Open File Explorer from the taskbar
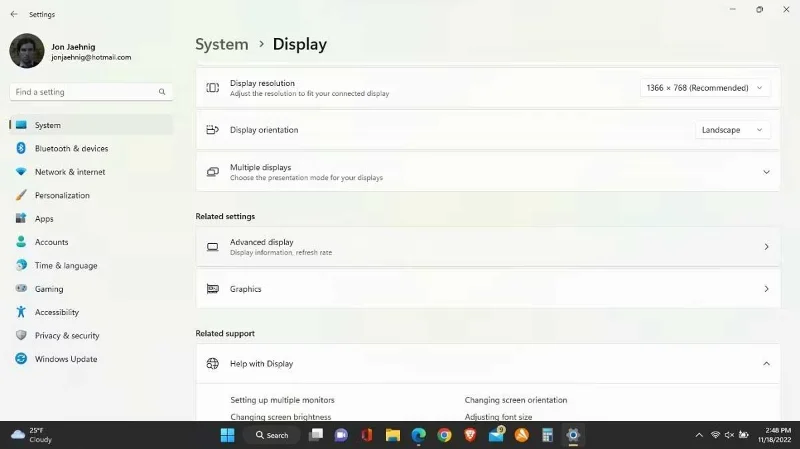 393,435
